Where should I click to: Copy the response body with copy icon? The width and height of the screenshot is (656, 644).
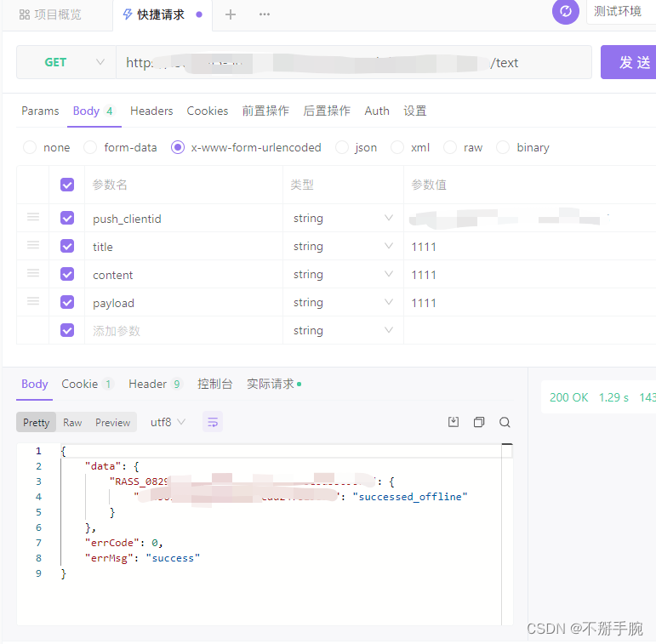pyautogui.click(x=479, y=422)
